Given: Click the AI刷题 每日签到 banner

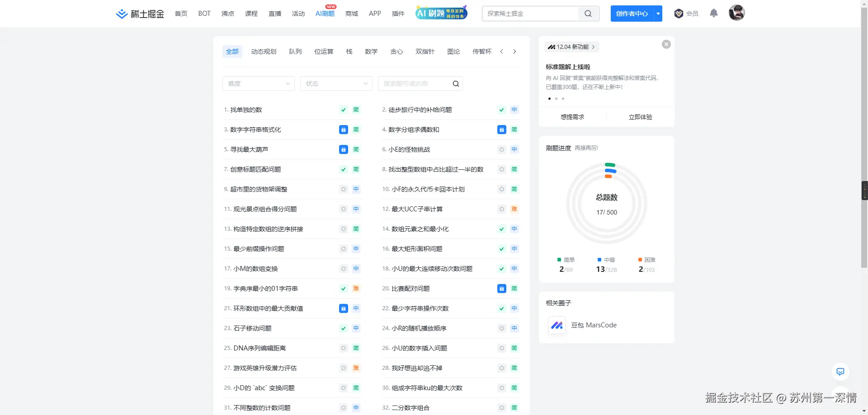Looking at the screenshot, I should click(x=441, y=13).
